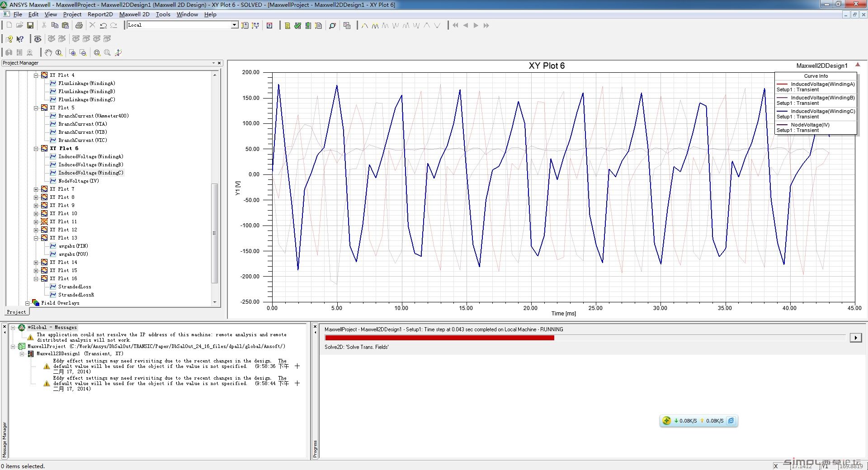The width and height of the screenshot is (868, 470).
Task: Click the XY Plot 6 chart title
Action: pyautogui.click(x=547, y=66)
